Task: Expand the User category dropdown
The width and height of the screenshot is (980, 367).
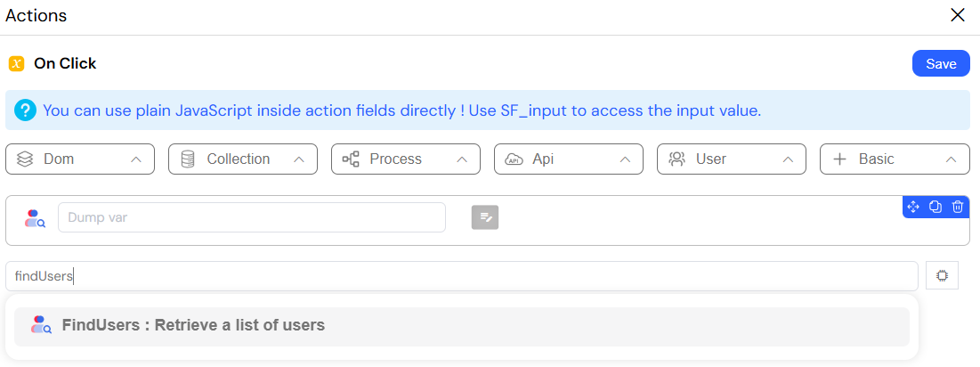Action: pyautogui.click(x=732, y=159)
